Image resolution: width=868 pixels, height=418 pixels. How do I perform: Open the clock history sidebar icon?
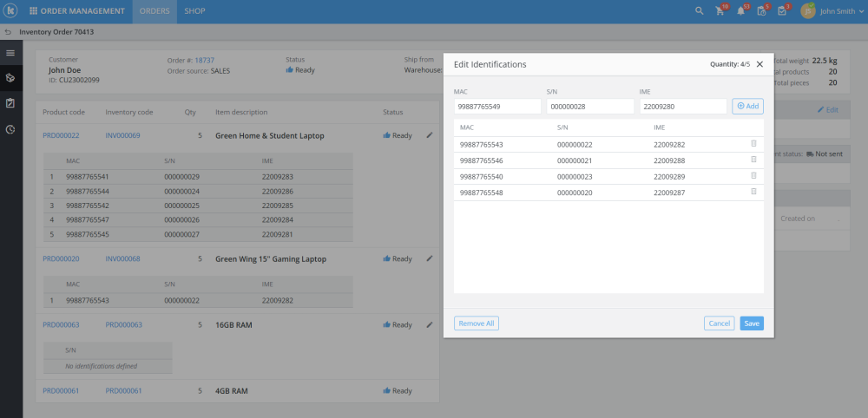click(10, 129)
